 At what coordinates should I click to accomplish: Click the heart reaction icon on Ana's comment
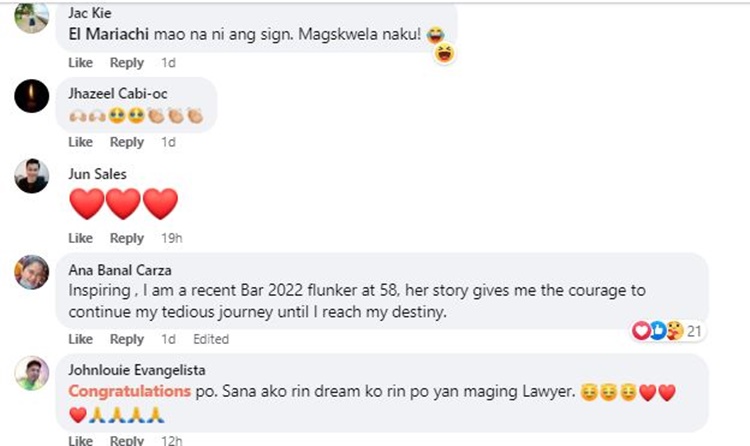pos(641,331)
